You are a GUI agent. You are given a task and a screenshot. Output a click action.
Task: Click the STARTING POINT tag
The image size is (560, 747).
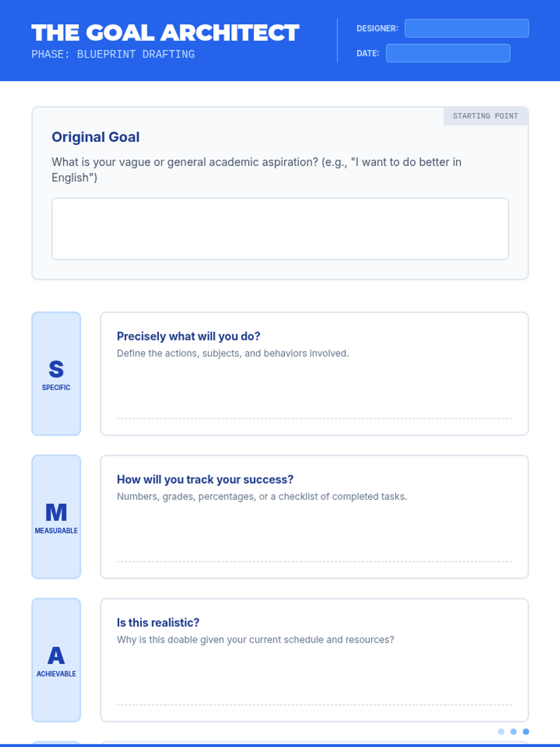(x=485, y=116)
